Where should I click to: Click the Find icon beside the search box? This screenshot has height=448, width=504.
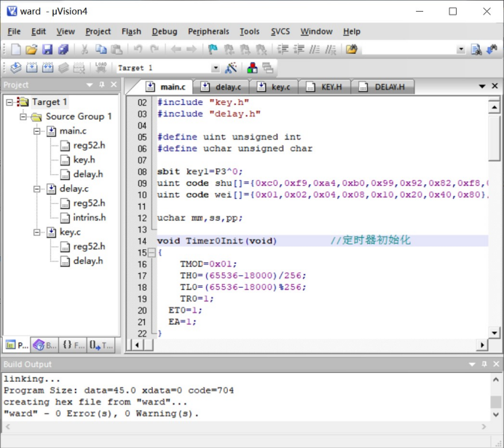pos(476,50)
